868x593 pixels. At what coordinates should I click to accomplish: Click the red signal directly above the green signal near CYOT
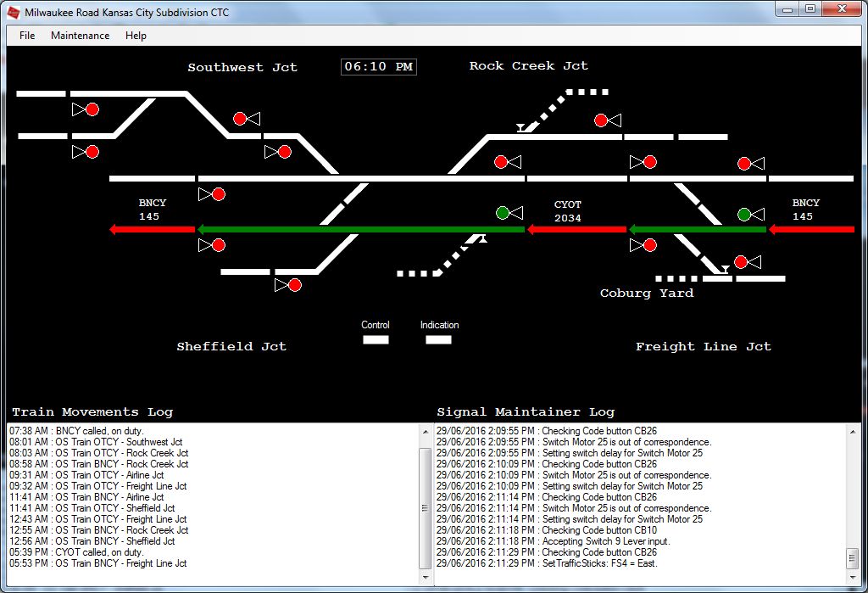(500, 162)
